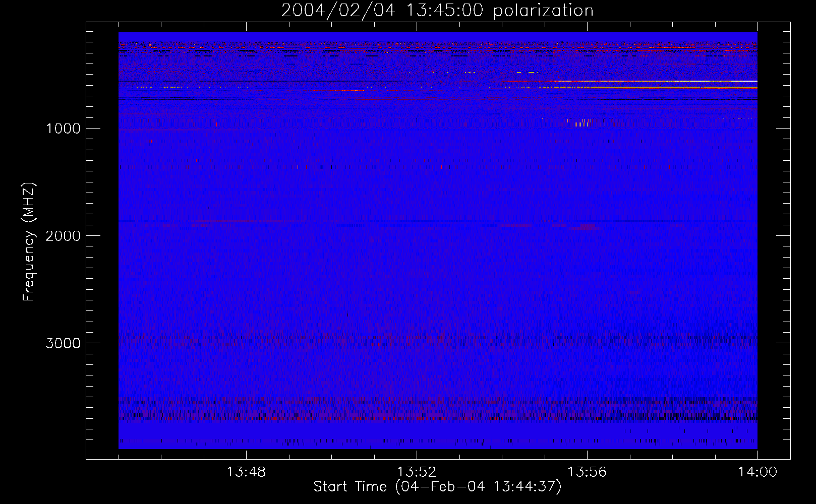Click the 'Start Time (04-Feb-04 13:44:37)' label
This screenshot has width=816, height=504.
tap(437, 487)
